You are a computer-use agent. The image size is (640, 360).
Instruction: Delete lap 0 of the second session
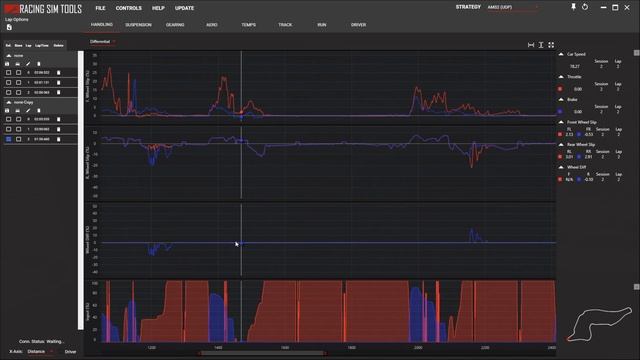pos(58,119)
